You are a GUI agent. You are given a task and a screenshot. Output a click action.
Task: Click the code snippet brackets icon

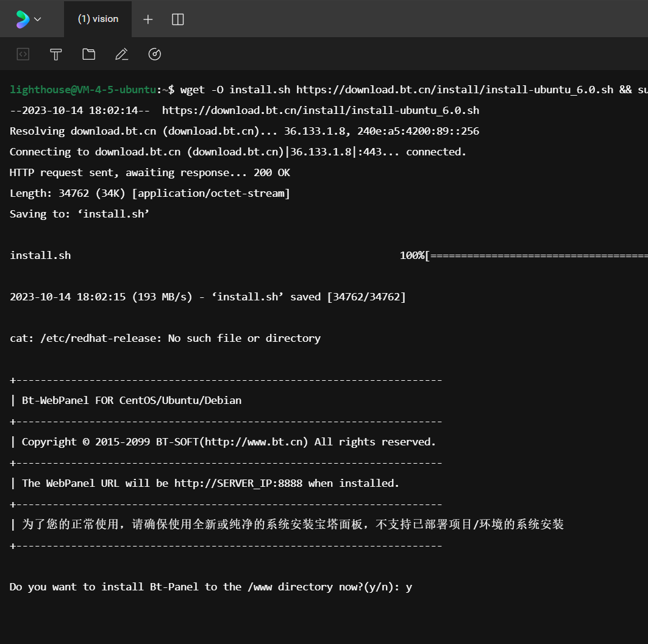[23, 54]
